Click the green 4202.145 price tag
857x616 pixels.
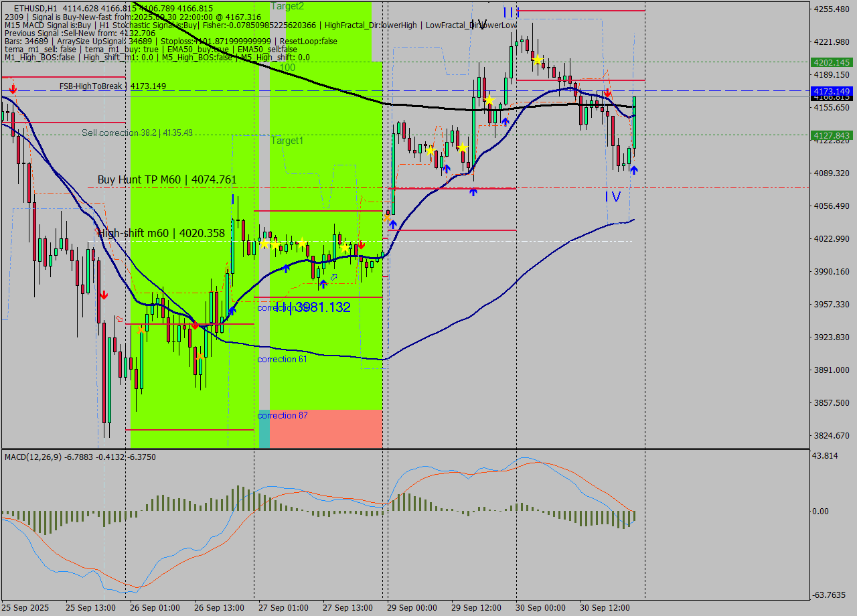pos(831,62)
